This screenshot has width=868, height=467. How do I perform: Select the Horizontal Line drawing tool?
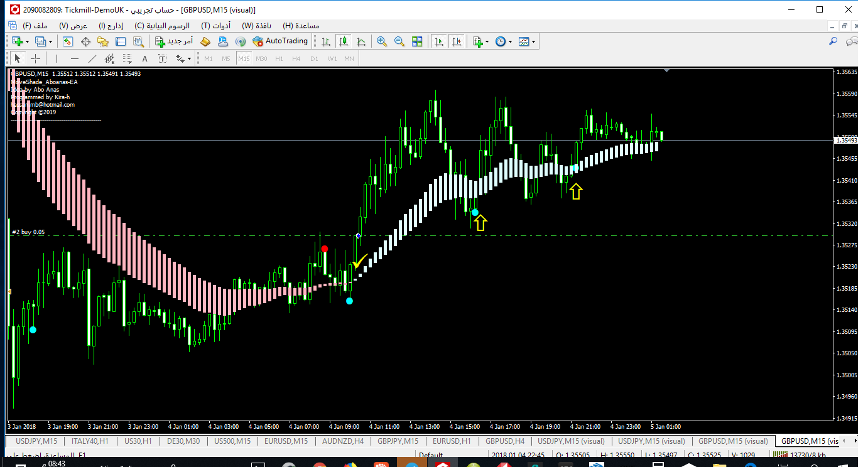coord(74,58)
